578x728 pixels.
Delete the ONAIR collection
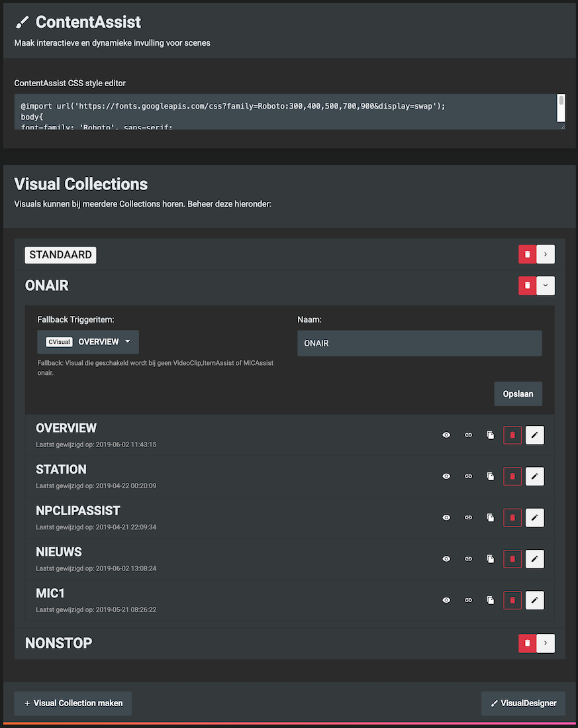pyautogui.click(x=528, y=286)
